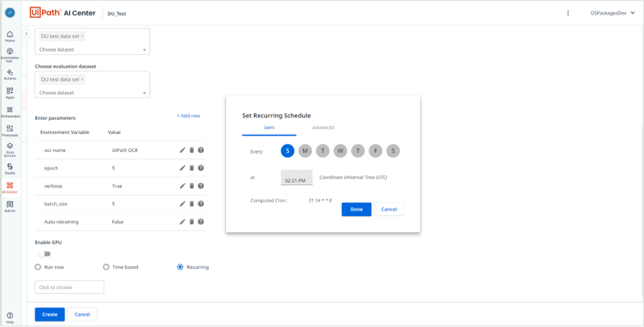Expand the sidebar with the chevron

pyautogui.click(x=26, y=33)
